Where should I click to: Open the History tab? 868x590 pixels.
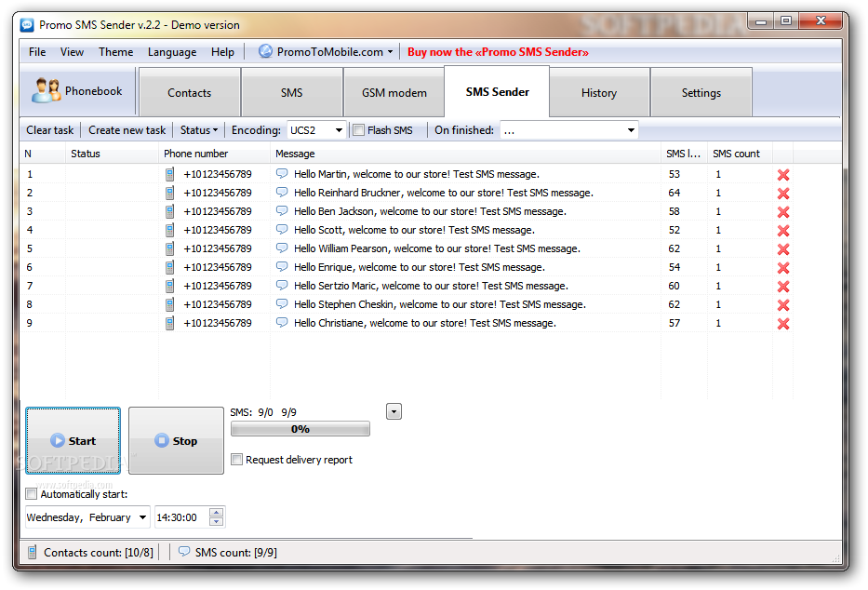pos(599,92)
